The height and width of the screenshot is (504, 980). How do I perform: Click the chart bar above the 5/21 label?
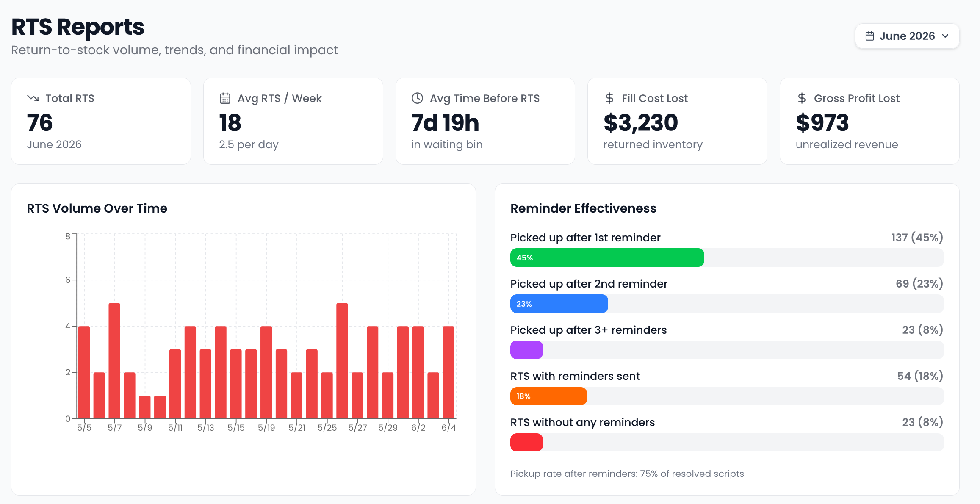297,396
